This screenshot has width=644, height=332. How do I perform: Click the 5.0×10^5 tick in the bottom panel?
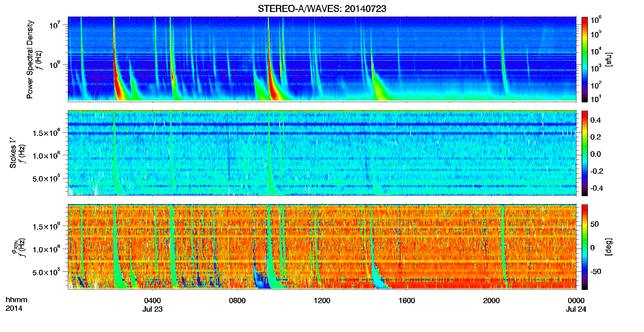tap(46, 272)
